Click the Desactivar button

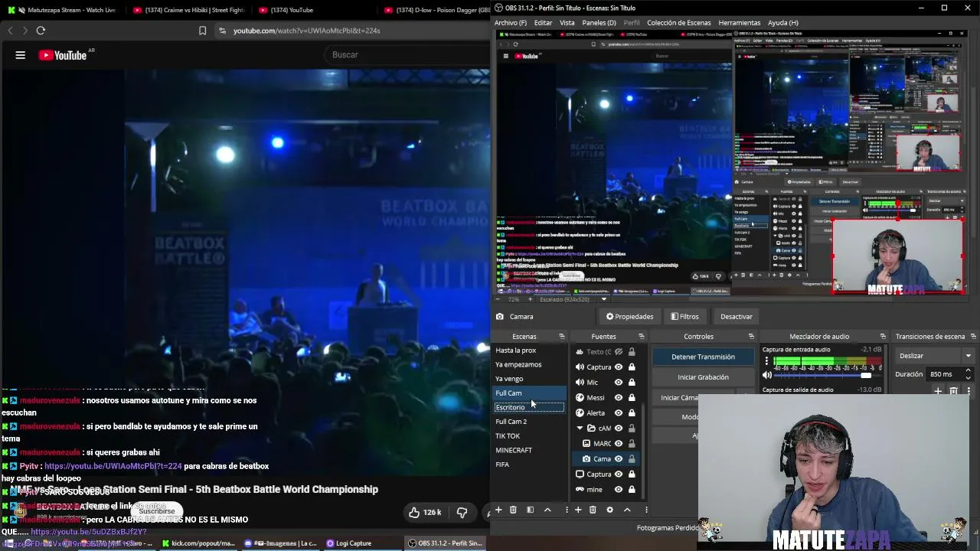point(737,317)
